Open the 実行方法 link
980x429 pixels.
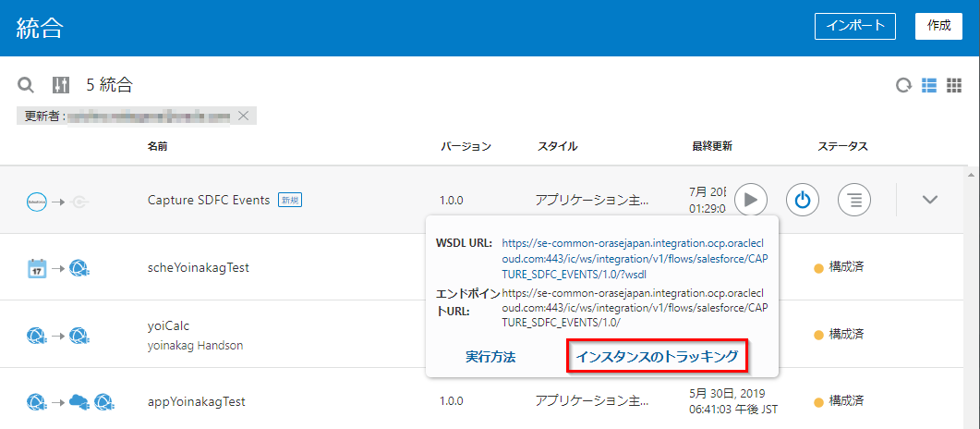pos(490,356)
